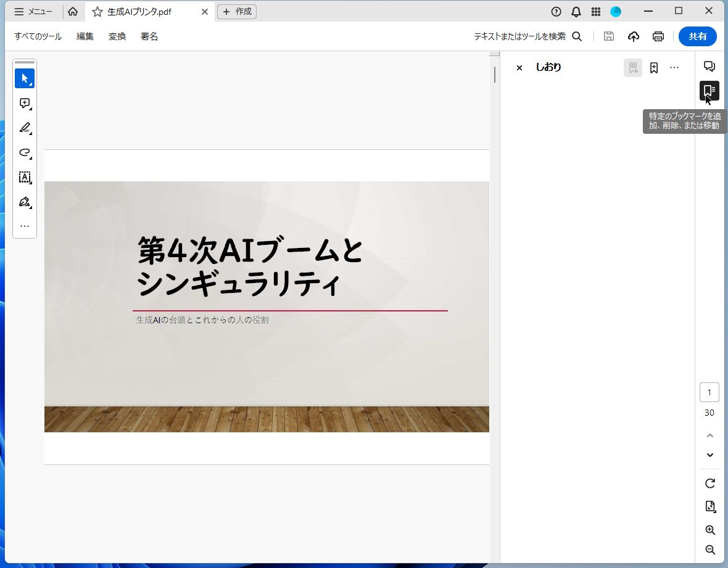Activate the Add text box tool
Screen dimensions: 728x568
tap(25, 177)
